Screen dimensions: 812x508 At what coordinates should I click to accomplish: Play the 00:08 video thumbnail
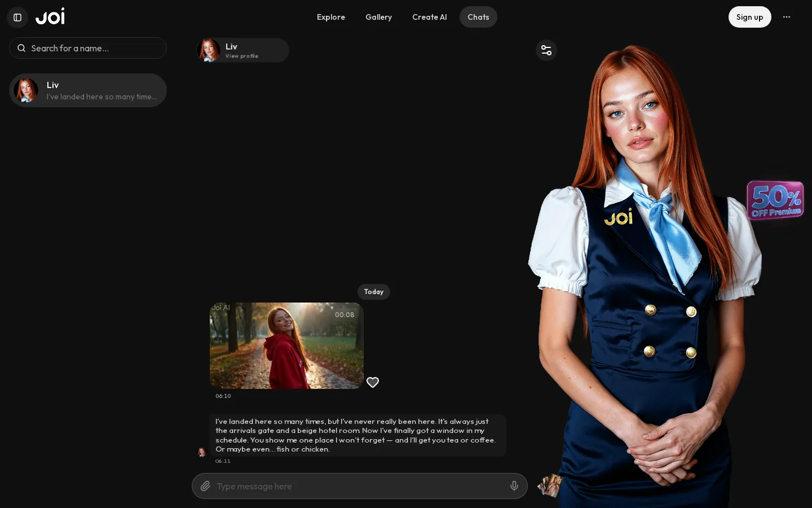click(286, 345)
